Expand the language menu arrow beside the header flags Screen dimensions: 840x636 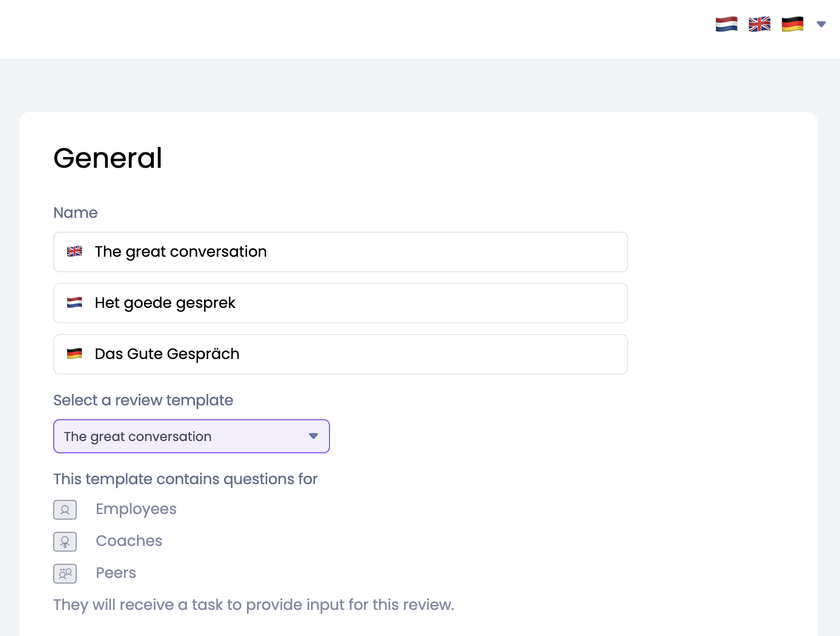tap(821, 24)
